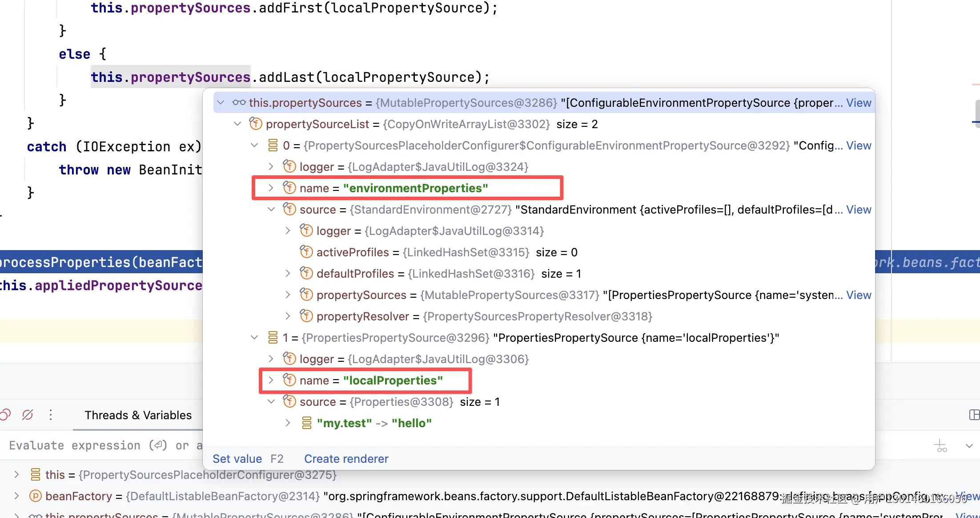Click the list icon beside "my.test" entry
The width and height of the screenshot is (980, 518).
pos(306,423)
